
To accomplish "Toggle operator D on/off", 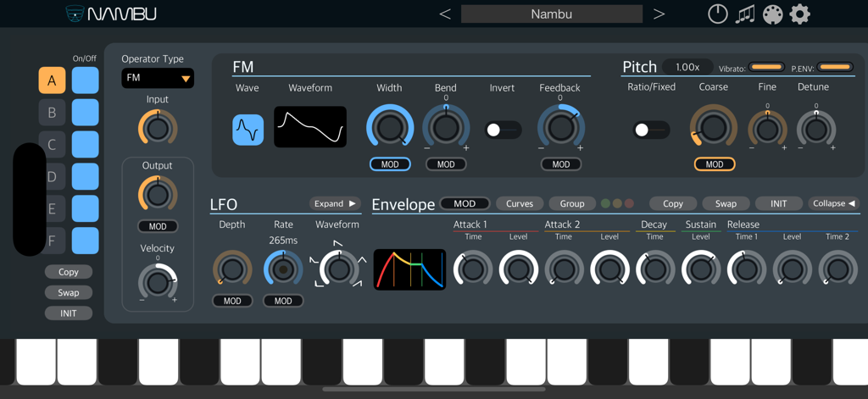I will (86, 176).
